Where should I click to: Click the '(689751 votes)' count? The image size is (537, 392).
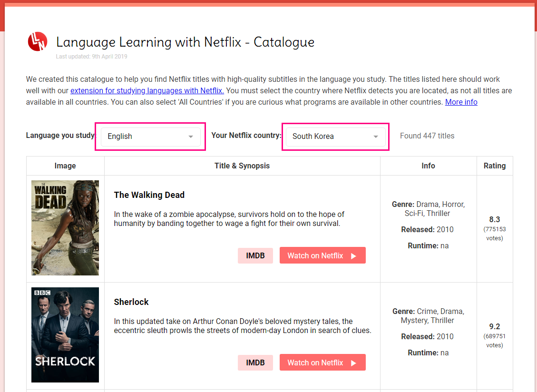click(x=495, y=340)
